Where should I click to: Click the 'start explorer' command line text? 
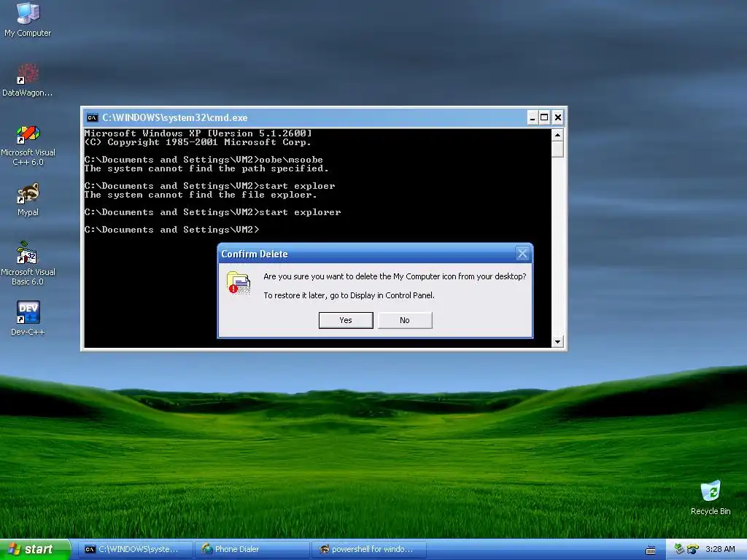click(x=300, y=212)
